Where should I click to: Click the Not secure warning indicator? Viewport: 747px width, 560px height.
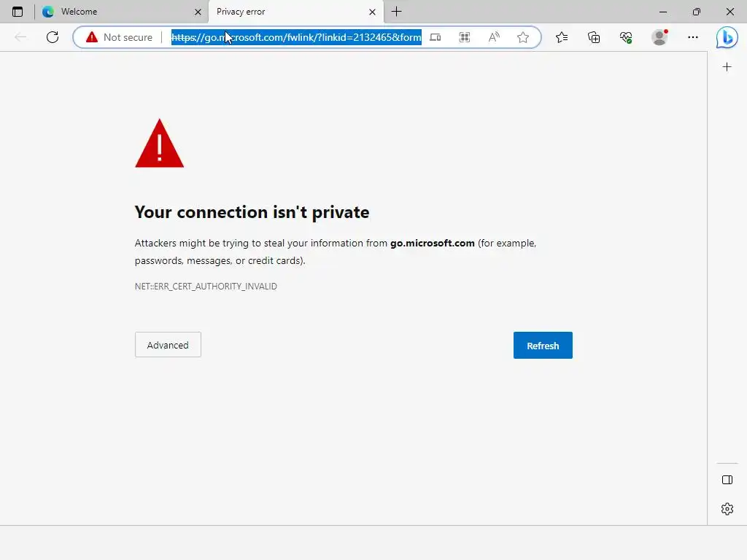point(119,37)
